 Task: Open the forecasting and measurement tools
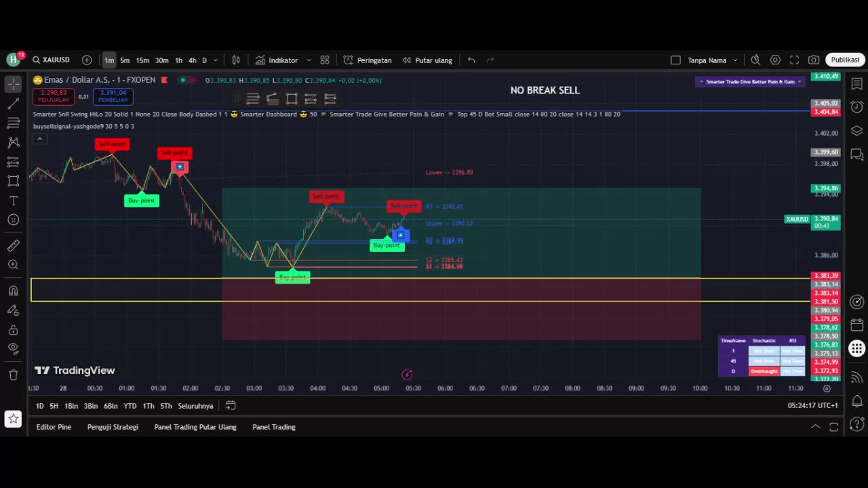pyautogui.click(x=13, y=162)
